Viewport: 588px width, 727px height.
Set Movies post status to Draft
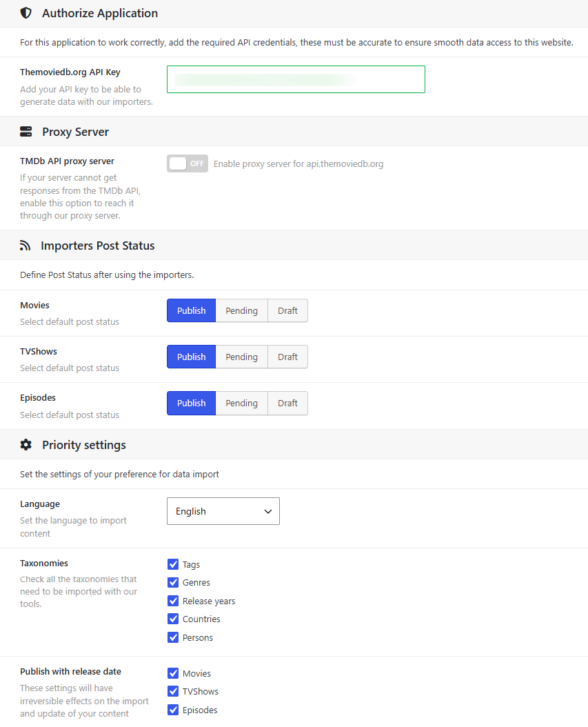coord(287,310)
